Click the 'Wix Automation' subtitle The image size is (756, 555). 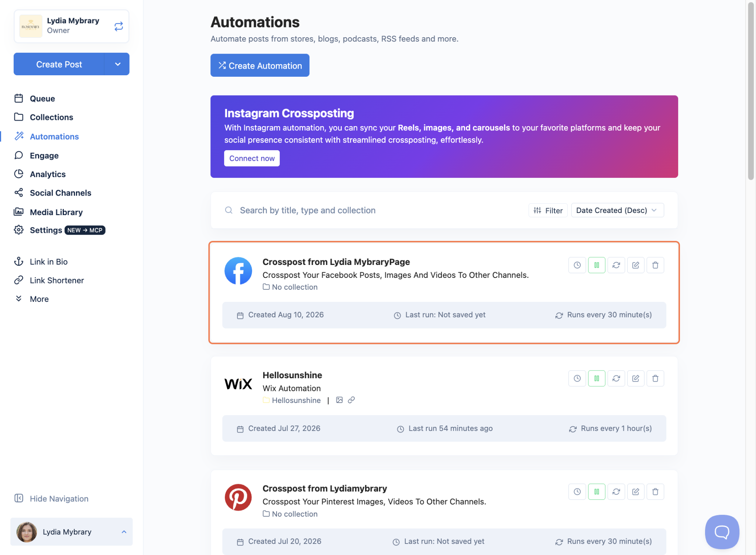coord(292,388)
